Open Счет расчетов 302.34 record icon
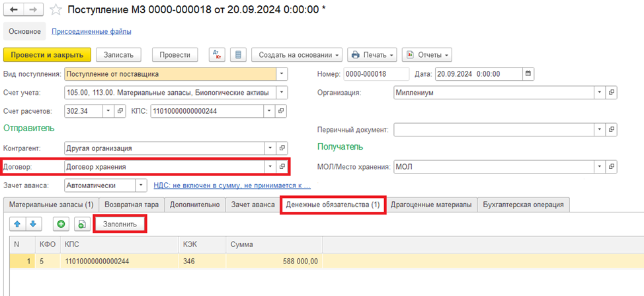 tap(120, 111)
